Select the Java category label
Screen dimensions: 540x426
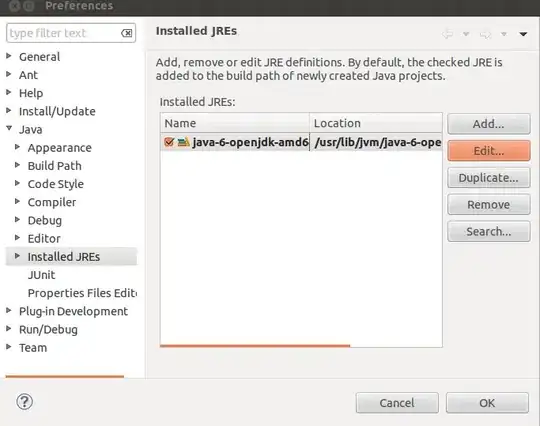point(31,130)
